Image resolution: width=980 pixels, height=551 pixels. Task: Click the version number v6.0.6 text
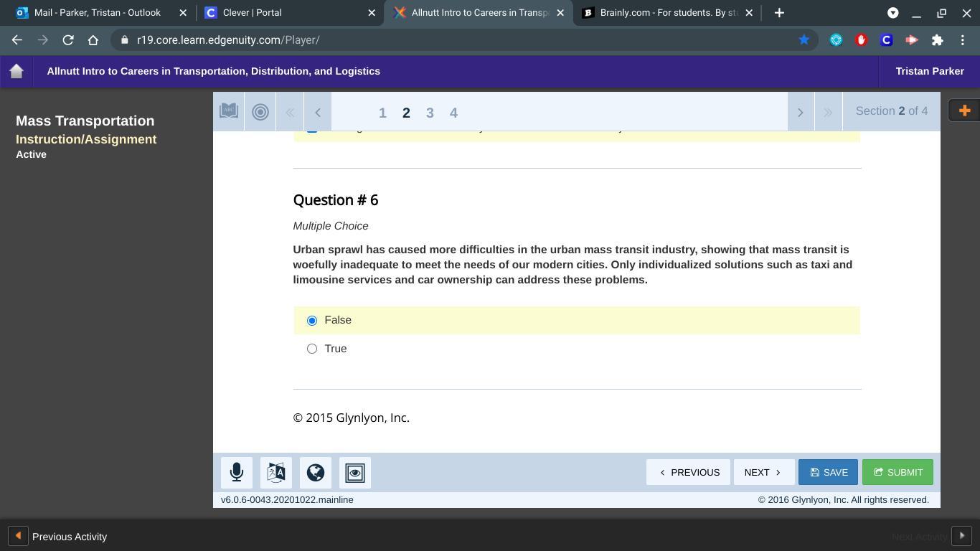(287, 500)
